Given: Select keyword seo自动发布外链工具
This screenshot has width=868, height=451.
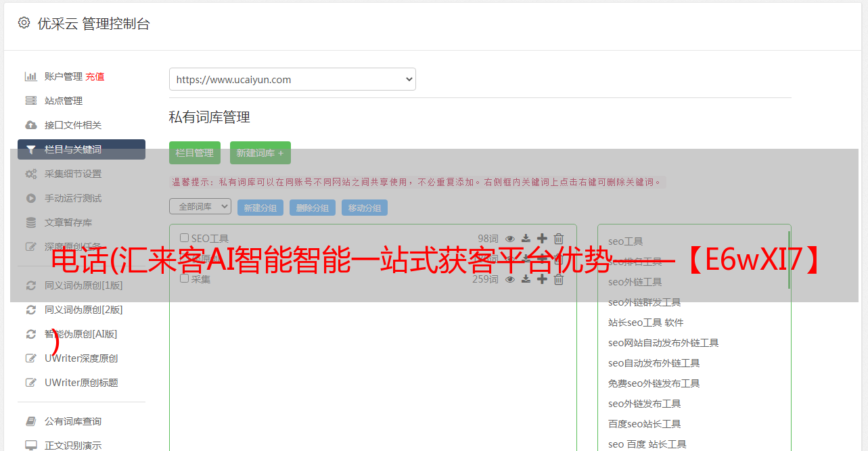Looking at the screenshot, I should 654,363.
